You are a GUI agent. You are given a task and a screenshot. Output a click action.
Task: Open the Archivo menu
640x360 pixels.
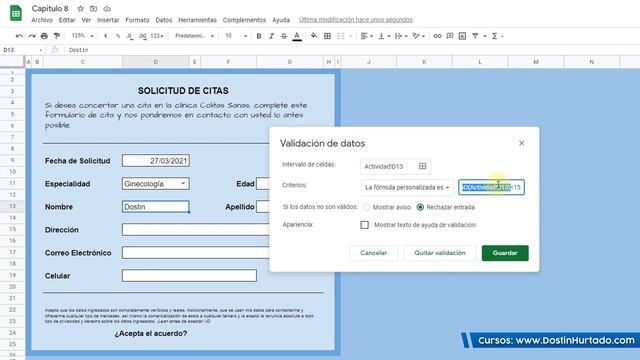pyautogui.click(x=42, y=20)
